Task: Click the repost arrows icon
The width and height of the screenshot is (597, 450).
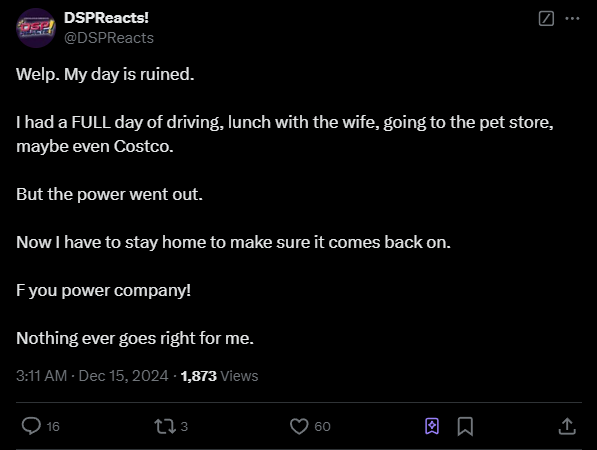Action: [165, 426]
